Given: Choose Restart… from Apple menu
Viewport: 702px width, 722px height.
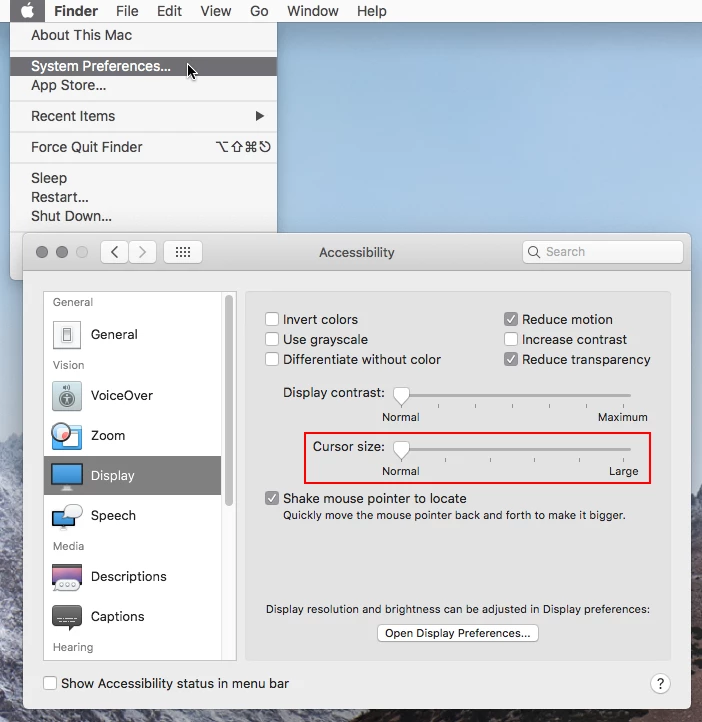Looking at the screenshot, I should [x=143, y=198].
